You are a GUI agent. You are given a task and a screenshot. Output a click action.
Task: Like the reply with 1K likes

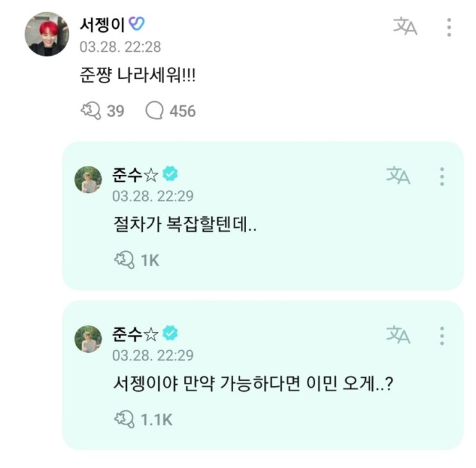coord(123,259)
